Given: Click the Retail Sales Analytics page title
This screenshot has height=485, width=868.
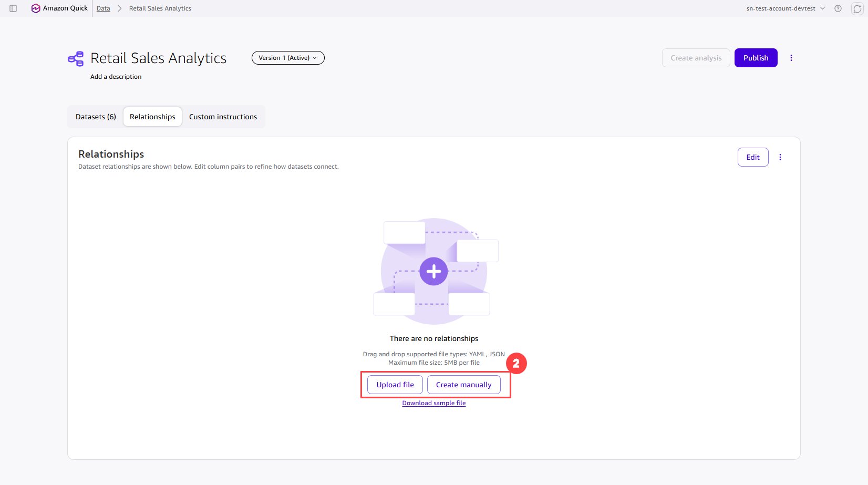Looking at the screenshot, I should (x=158, y=58).
